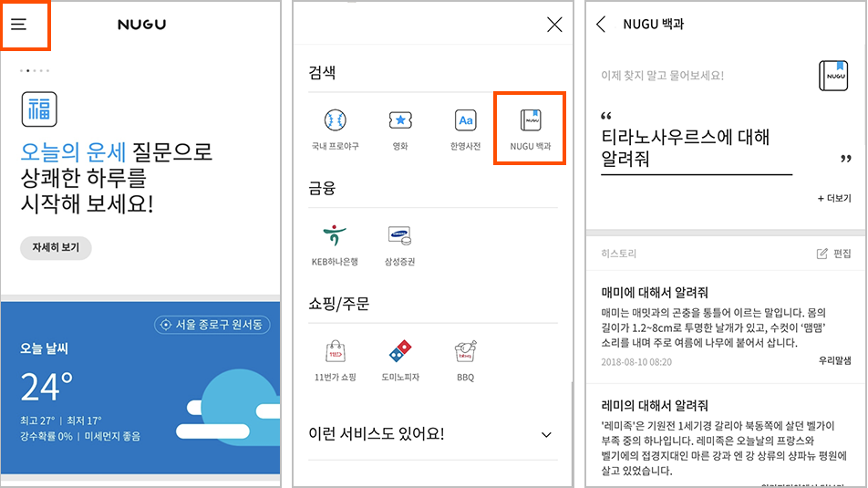Viewport: 868px width, 488px height.
Task: Open the 레미의 대해서 알려줘 history entry
Action: click(726, 436)
